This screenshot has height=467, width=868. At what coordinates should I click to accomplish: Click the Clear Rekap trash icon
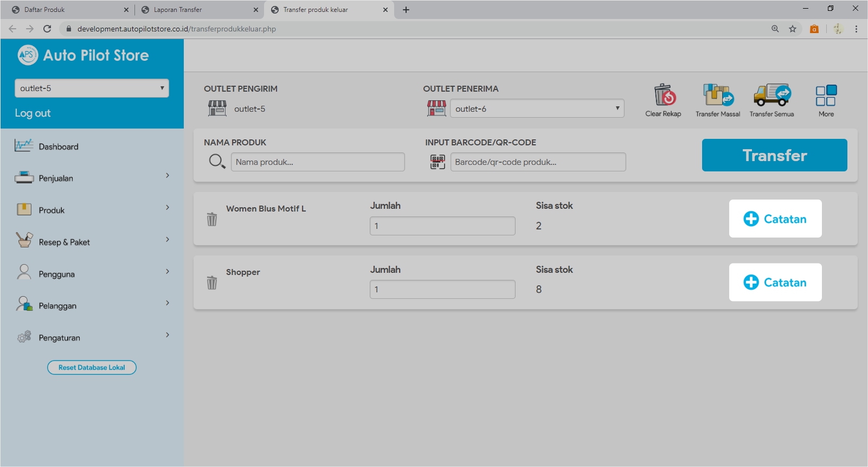664,95
